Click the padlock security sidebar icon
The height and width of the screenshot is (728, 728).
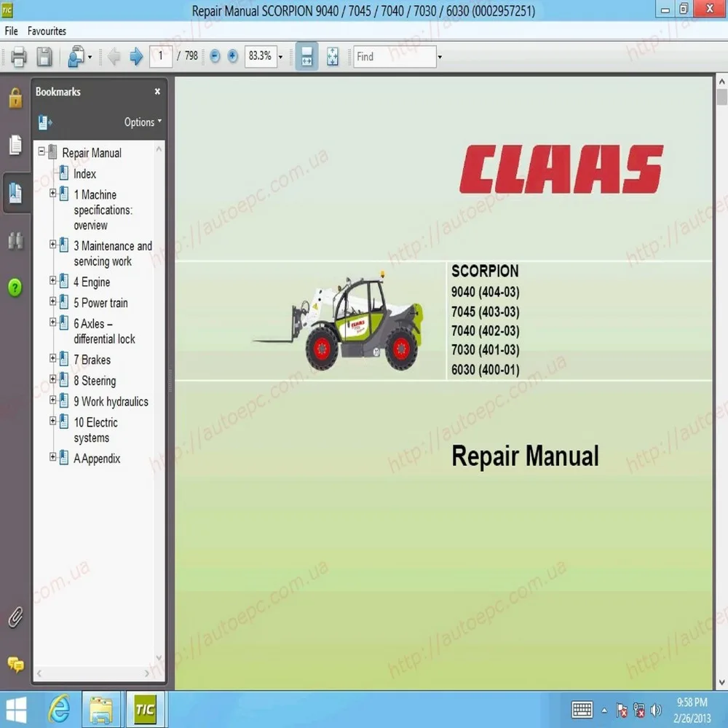point(15,98)
